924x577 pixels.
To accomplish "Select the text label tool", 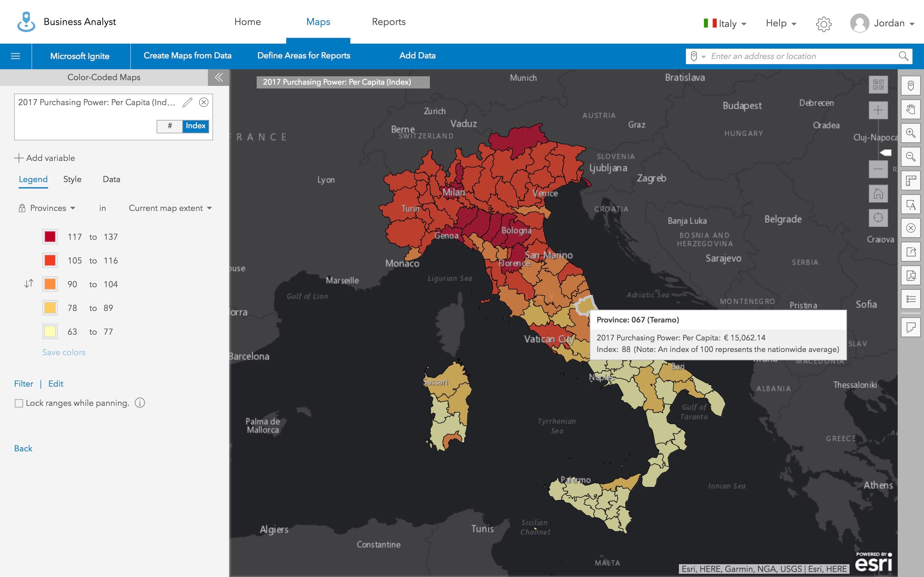I will [911, 205].
